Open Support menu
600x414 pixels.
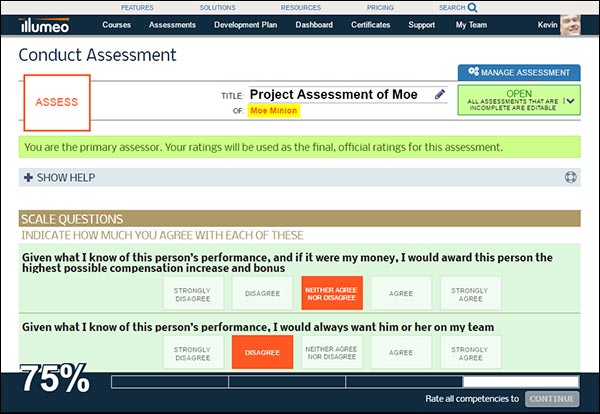point(421,25)
